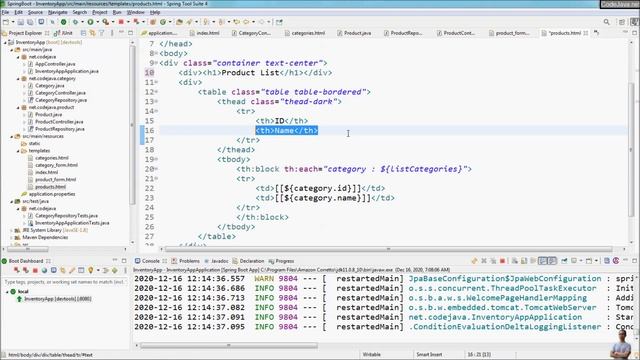Click the red Stop toolbar icon
The height and width of the screenshot is (360, 640).
tap(121, 22)
